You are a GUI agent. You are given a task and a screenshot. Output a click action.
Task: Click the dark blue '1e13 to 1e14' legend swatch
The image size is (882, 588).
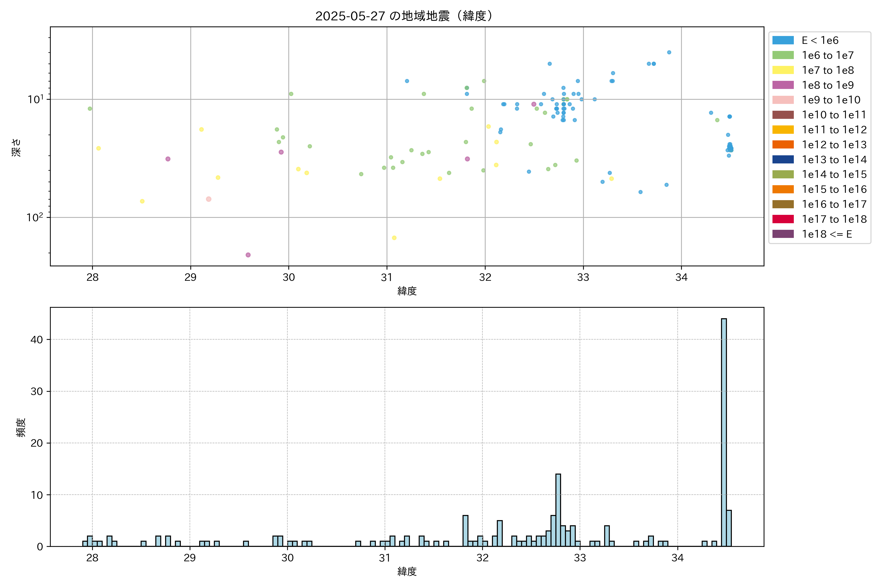coord(783,159)
